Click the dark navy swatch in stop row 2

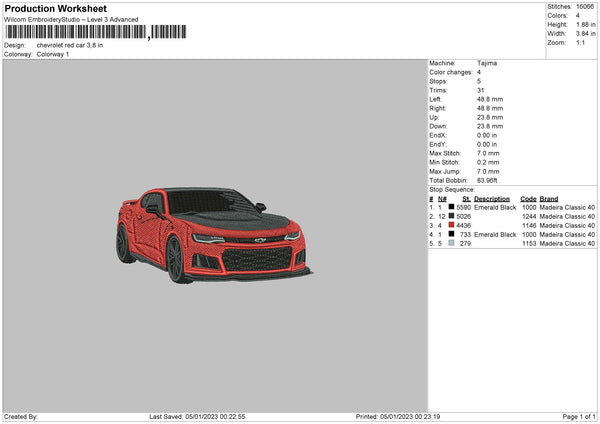tap(452, 216)
